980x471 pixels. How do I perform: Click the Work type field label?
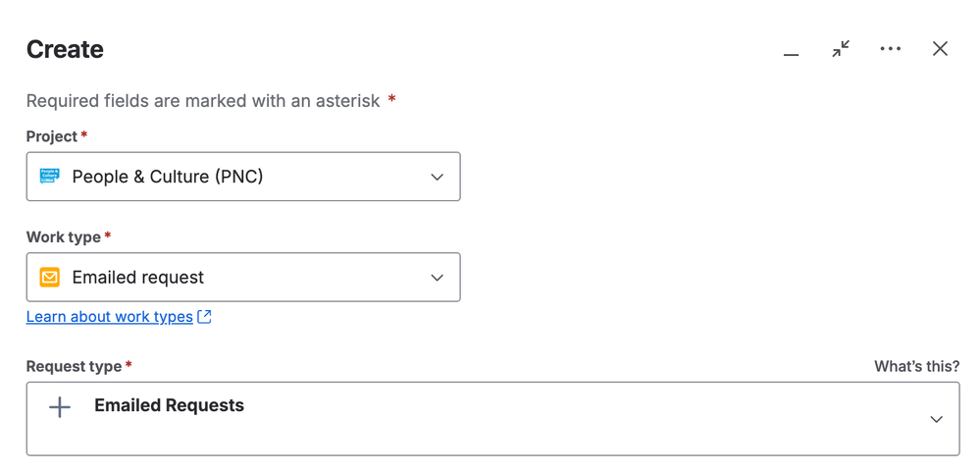pos(64,237)
